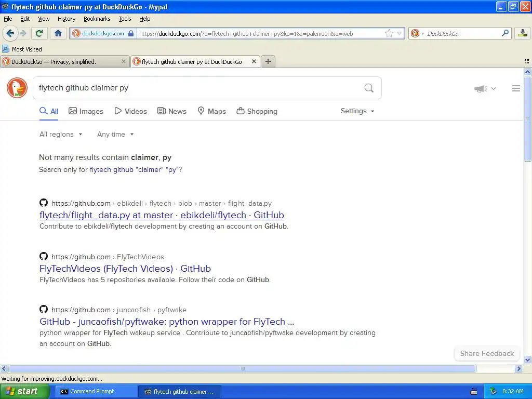Switch to Command Prompt in taskbar
The image size is (532, 399).
pos(96,391)
